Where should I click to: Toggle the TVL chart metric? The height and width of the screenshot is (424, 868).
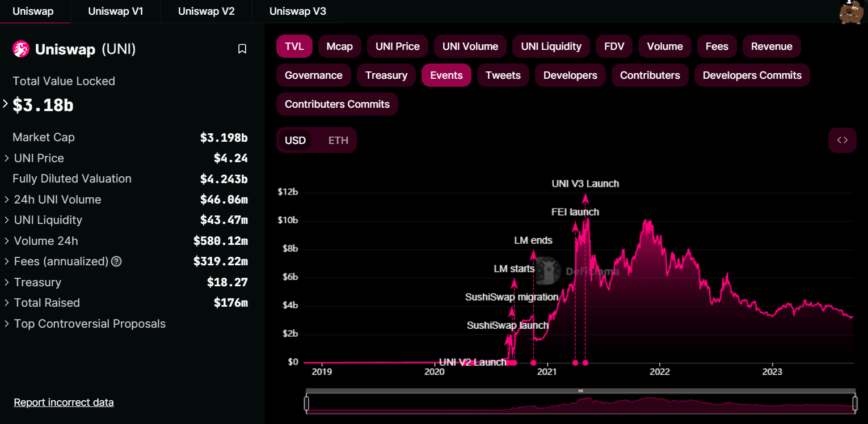click(x=294, y=46)
